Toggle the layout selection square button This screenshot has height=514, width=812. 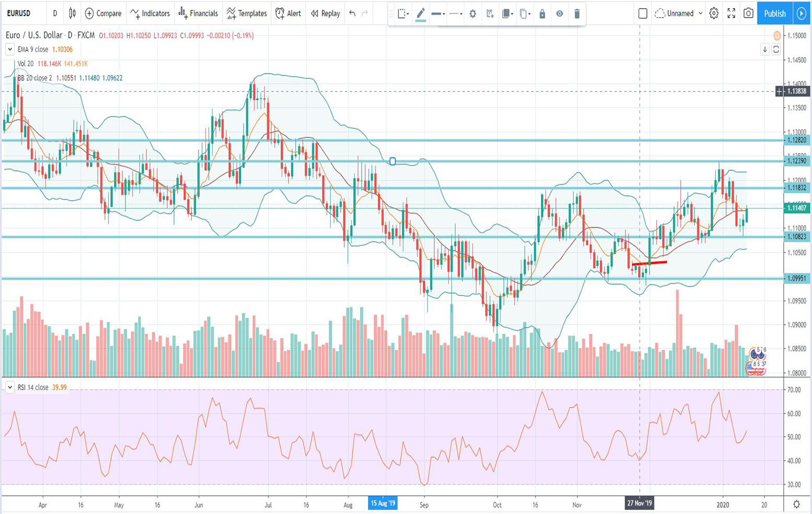click(x=643, y=14)
